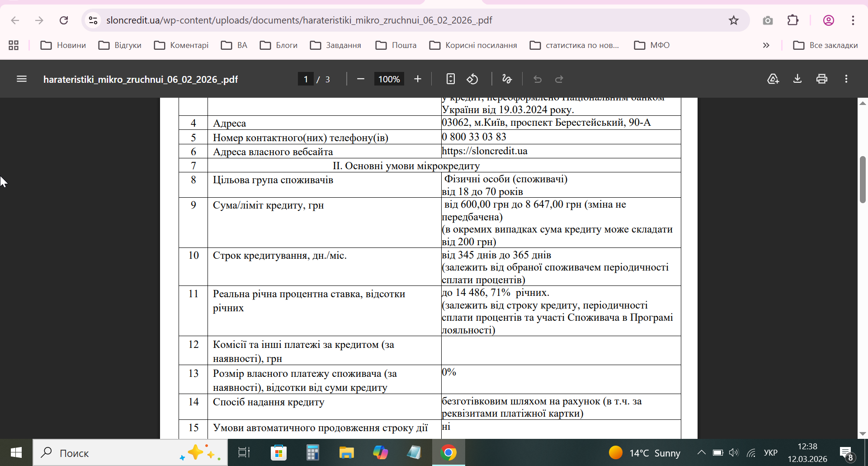Open the site information toggle icon

click(x=93, y=20)
